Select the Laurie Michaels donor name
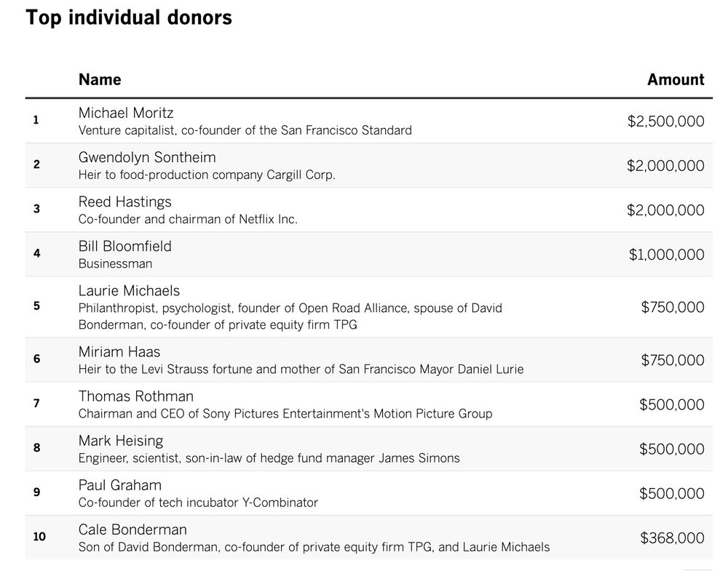Screen dimensions: 728x571 129,290
